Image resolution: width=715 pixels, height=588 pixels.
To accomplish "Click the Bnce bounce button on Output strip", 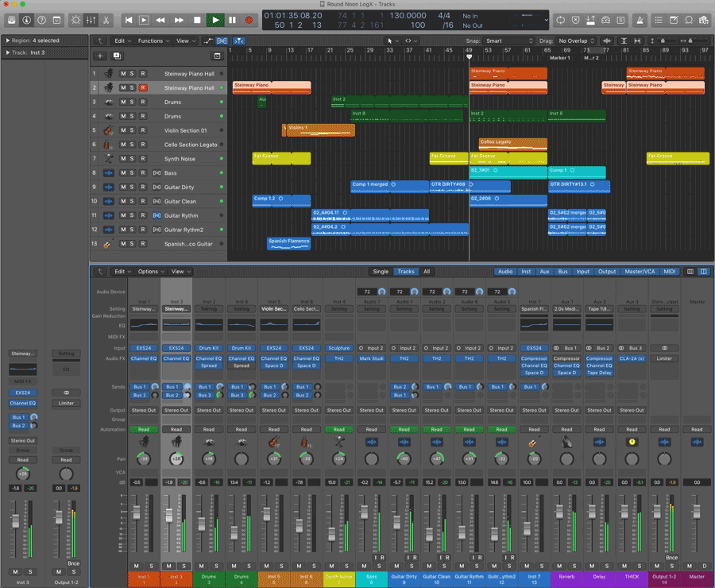I will 671,558.
